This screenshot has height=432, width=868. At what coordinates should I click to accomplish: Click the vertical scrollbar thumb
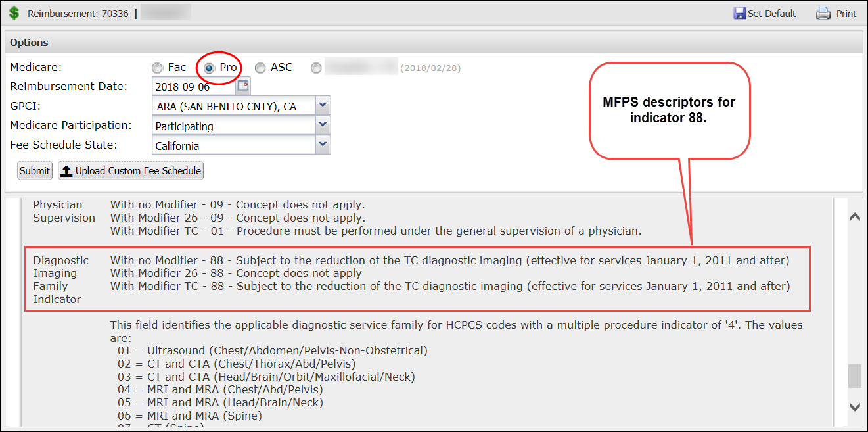coord(854,376)
